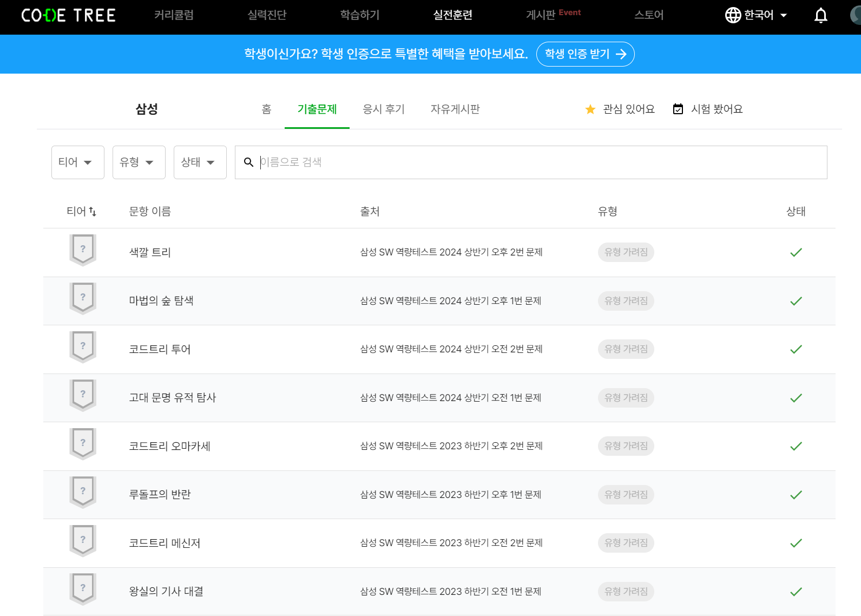Open problem 코드트리 투어
Image resolution: width=861 pixels, height=616 pixels.
coord(160,349)
